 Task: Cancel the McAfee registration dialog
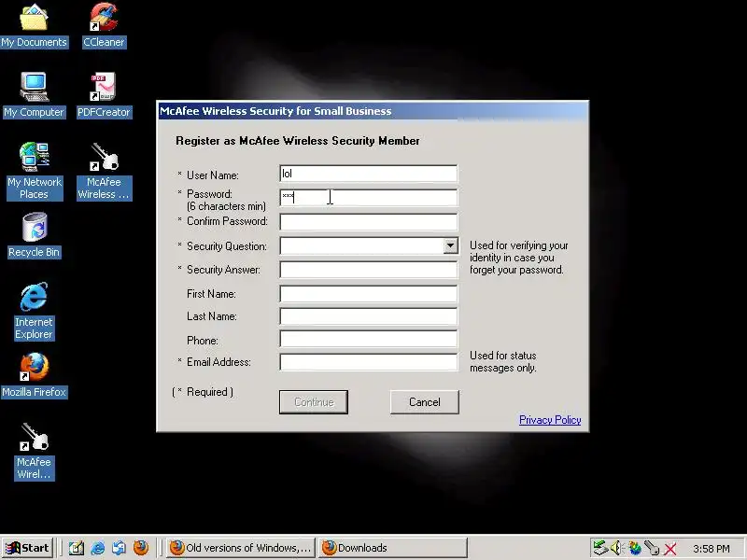pos(425,402)
